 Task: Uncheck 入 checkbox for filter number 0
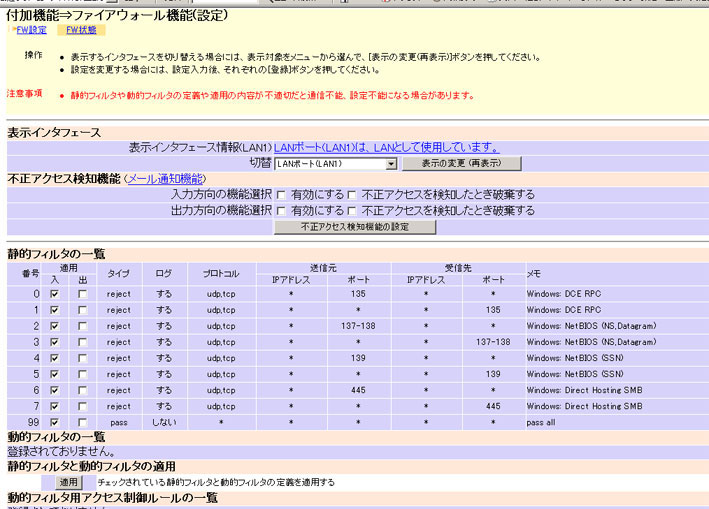[54, 295]
